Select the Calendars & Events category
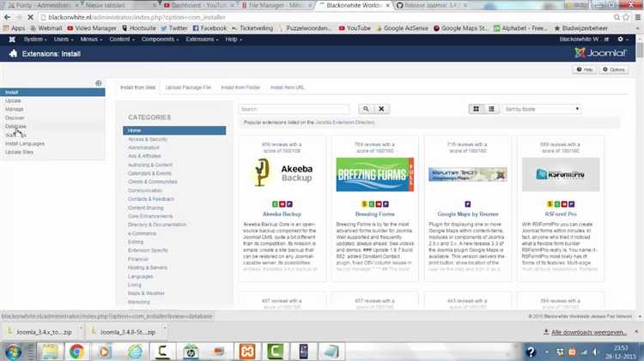 (149, 173)
